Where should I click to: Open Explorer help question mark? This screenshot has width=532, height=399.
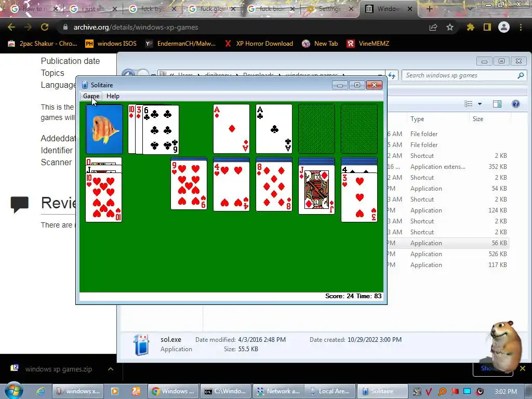(516, 104)
